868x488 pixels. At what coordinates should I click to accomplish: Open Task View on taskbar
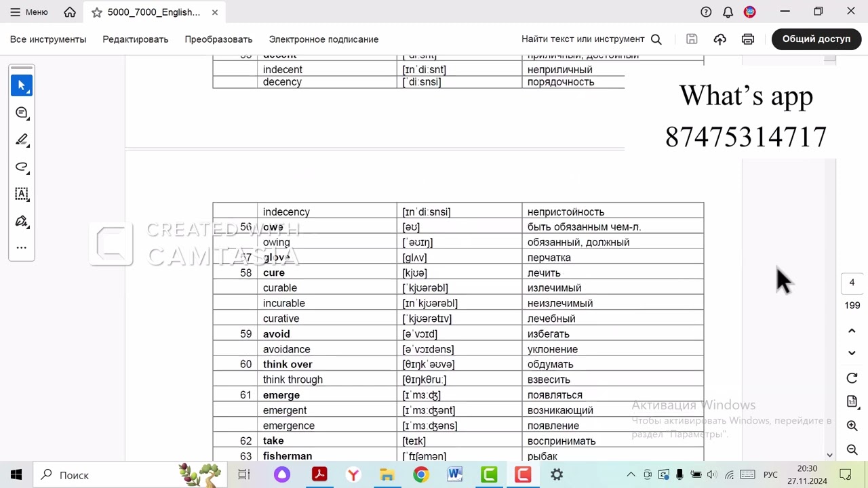(244, 475)
